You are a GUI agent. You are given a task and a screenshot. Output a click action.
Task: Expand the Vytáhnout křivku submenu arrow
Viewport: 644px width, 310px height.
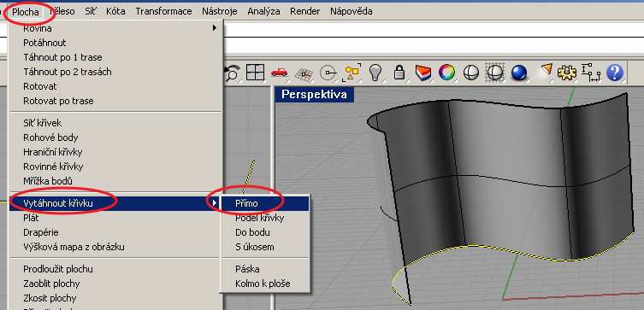pos(214,202)
